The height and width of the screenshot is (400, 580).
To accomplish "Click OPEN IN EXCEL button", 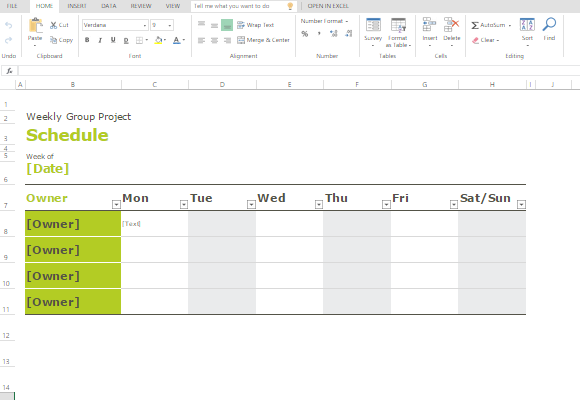I will [328, 6].
